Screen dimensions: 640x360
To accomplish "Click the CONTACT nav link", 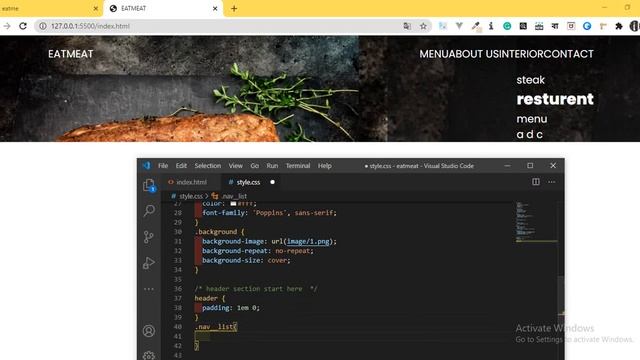I will [x=568, y=54].
